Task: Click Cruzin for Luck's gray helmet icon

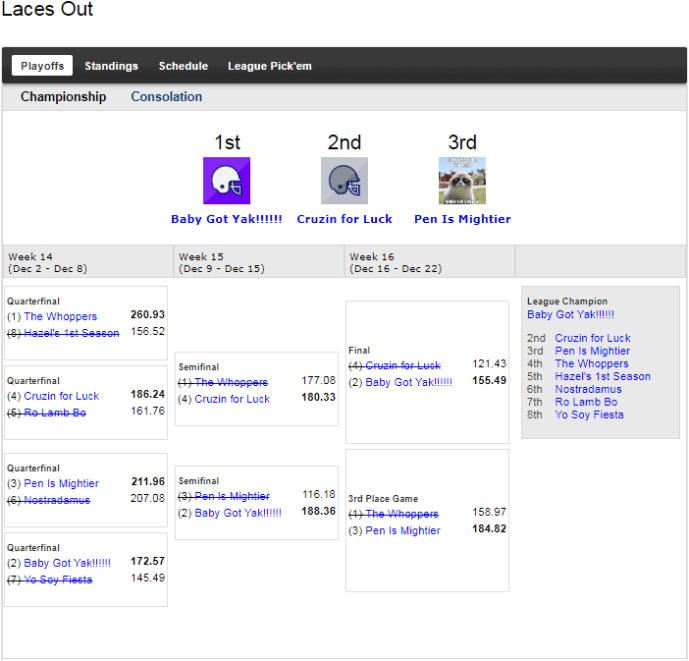Action: (x=344, y=181)
